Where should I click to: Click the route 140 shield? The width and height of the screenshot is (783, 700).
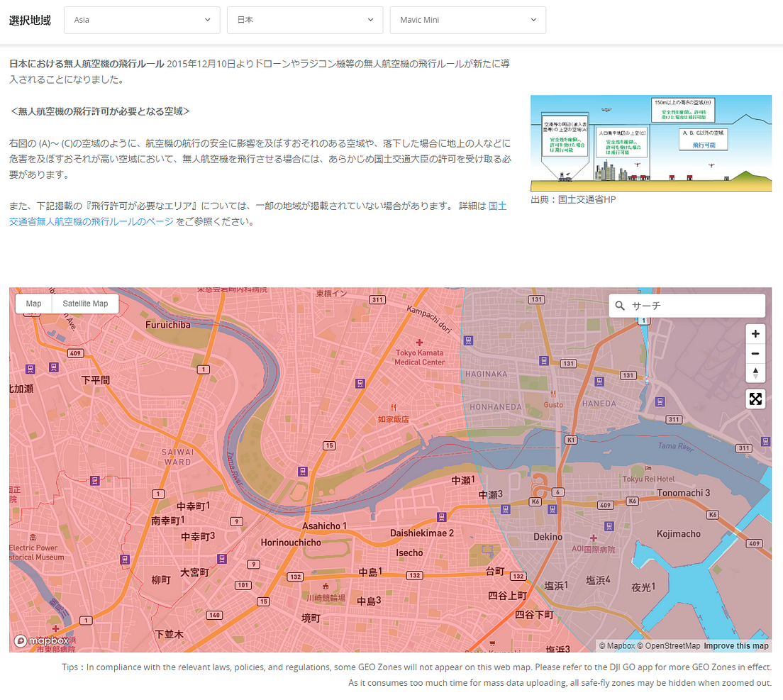pos(215,615)
